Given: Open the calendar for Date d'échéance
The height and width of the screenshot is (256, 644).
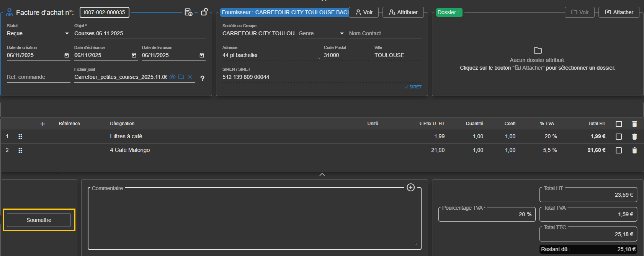Looking at the screenshot, I should coord(134,55).
